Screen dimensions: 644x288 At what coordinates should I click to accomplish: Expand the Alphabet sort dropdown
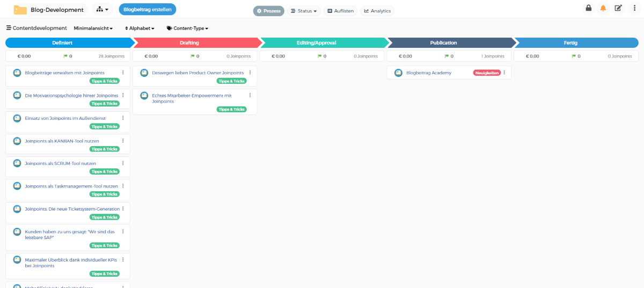[x=140, y=28]
